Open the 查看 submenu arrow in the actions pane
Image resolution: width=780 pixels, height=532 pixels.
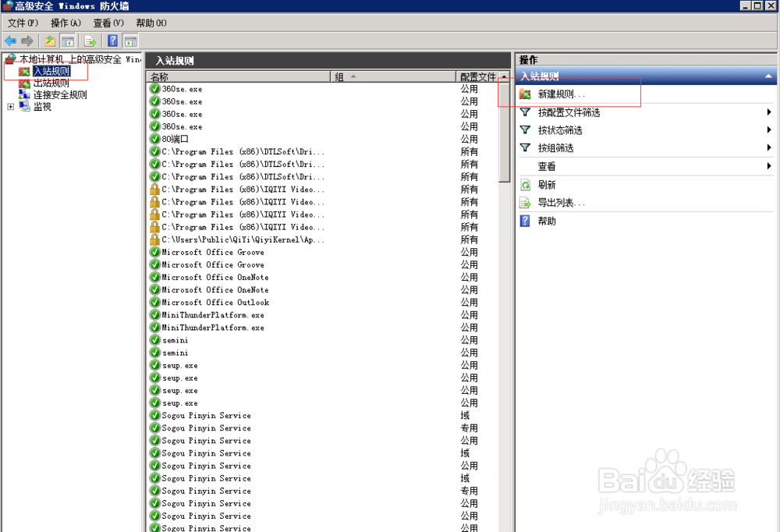769,166
